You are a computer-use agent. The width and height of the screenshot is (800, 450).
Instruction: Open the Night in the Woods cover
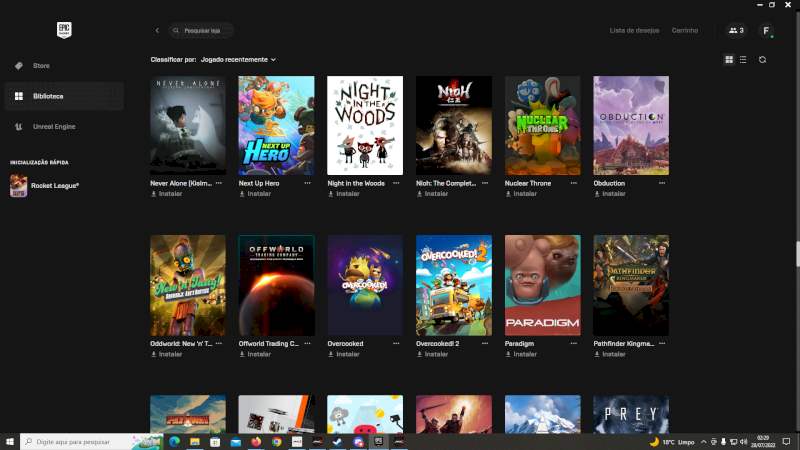pyautogui.click(x=365, y=126)
